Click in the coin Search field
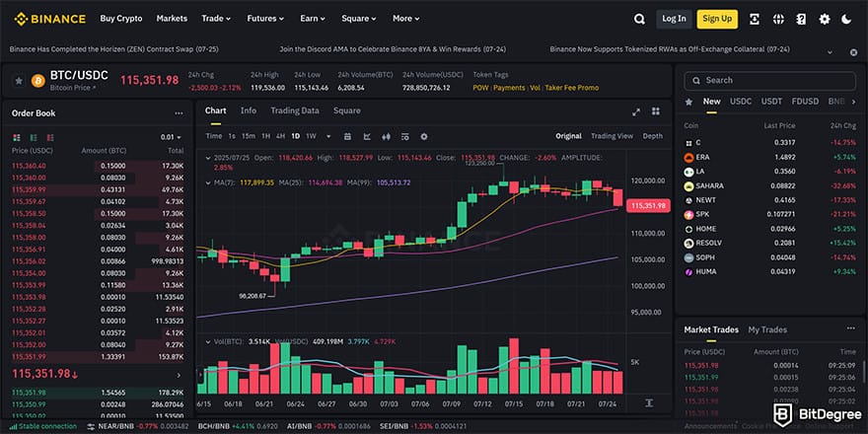Image resolution: width=868 pixels, height=434 pixels. click(769, 80)
